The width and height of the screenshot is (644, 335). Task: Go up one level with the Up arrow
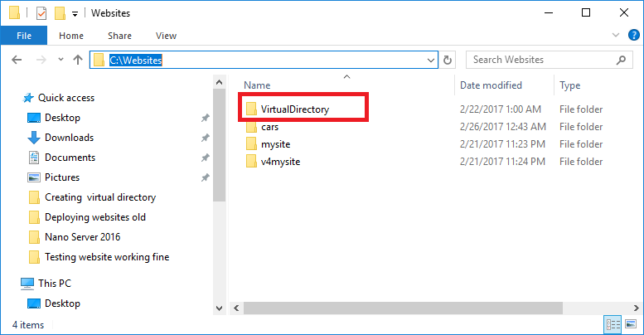pos(78,60)
